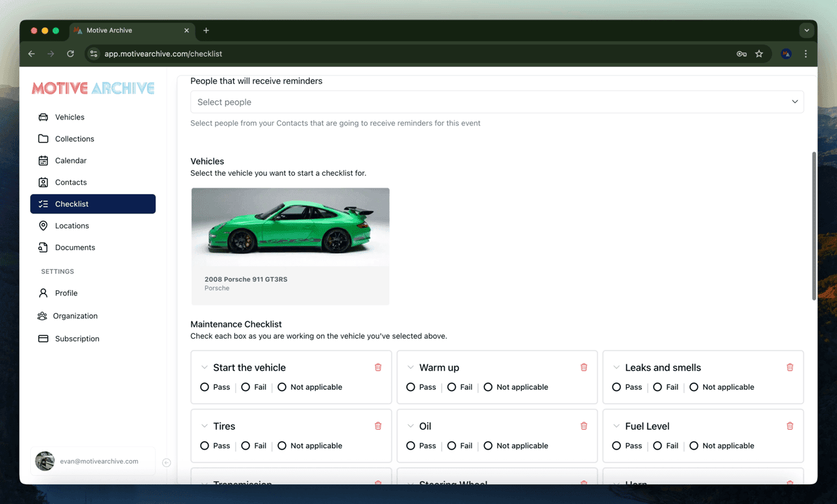Click the trash icon on Fuel Level

point(790,426)
